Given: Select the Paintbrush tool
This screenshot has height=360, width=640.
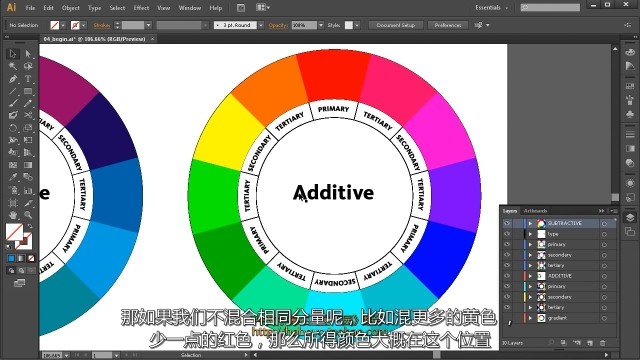Looking at the screenshot, I should tap(13, 103).
